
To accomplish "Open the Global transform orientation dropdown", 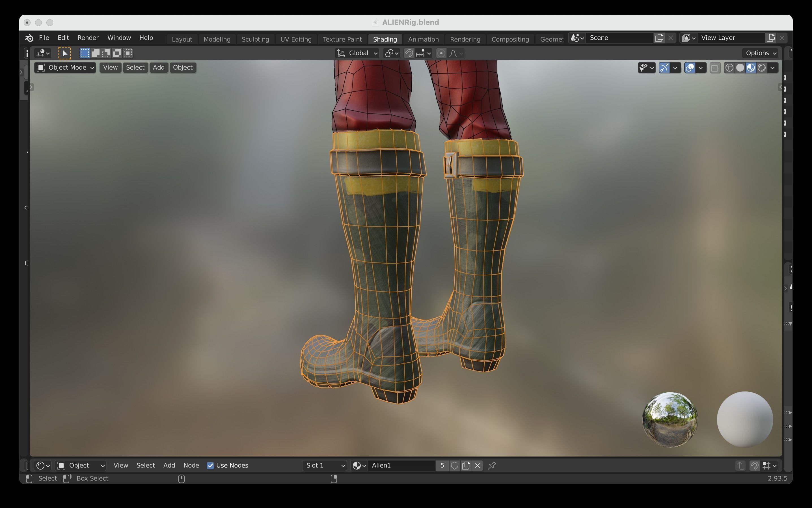I will point(357,53).
